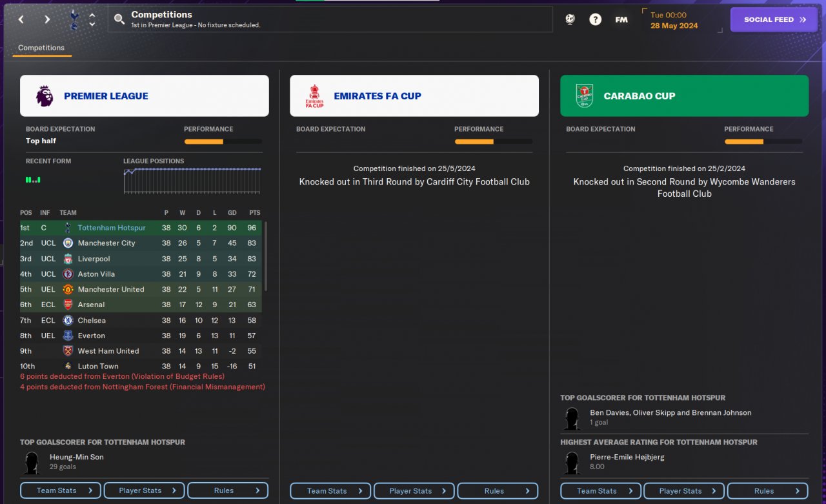Image resolution: width=826 pixels, height=504 pixels.
Task: Open Carabao Cup Player Stats
Action: coord(684,491)
